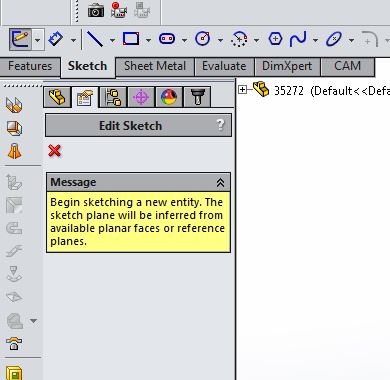This screenshot has height=380, width=390.
Task: Click the Forming Tool icon
Action: click(14, 343)
